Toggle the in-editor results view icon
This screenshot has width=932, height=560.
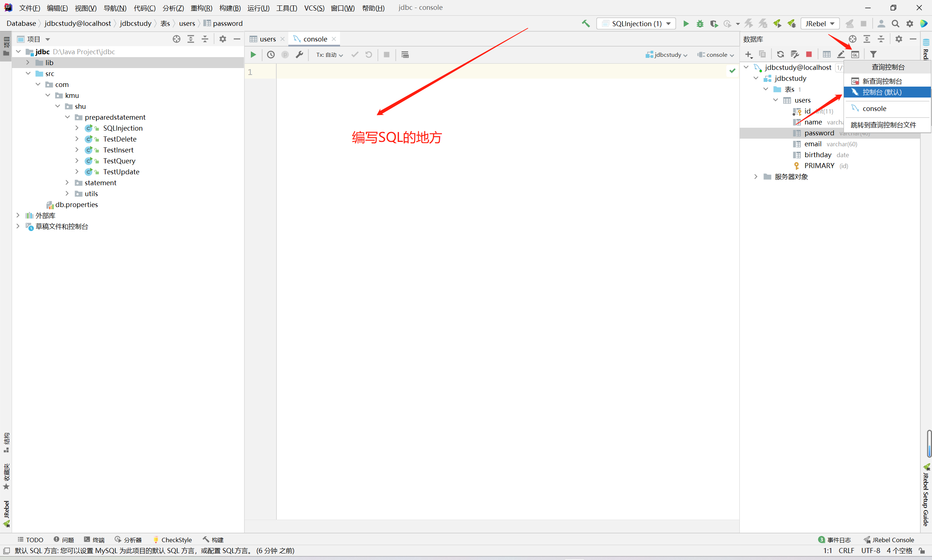click(405, 55)
